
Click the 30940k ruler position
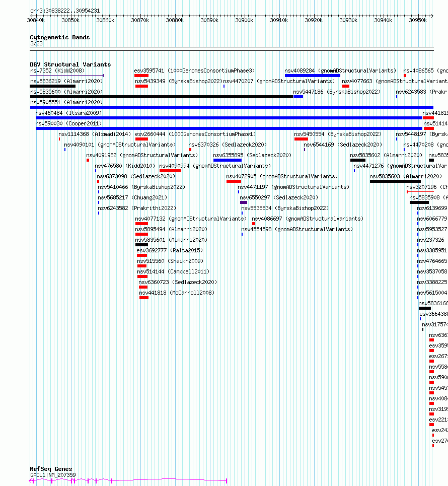(383, 20)
